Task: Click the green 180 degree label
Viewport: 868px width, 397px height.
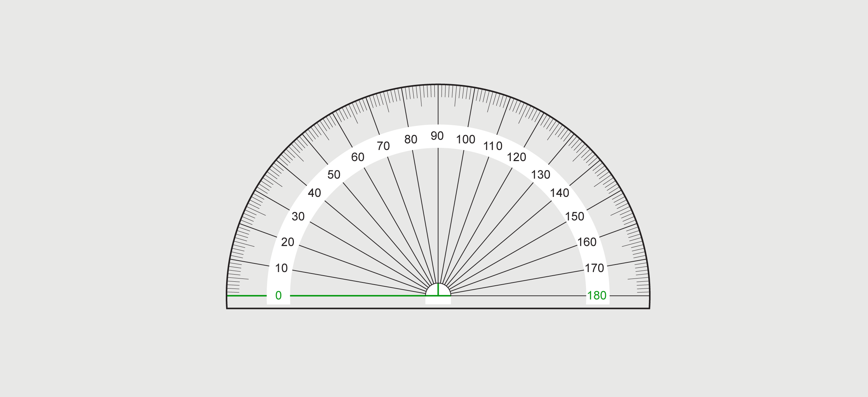Action: click(597, 295)
